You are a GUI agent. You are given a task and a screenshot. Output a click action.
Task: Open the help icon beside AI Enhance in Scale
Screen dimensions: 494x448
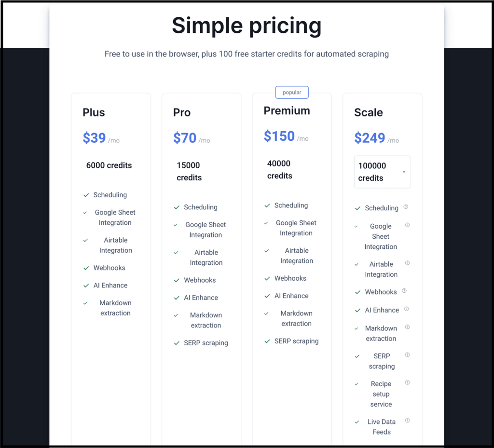click(x=407, y=309)
